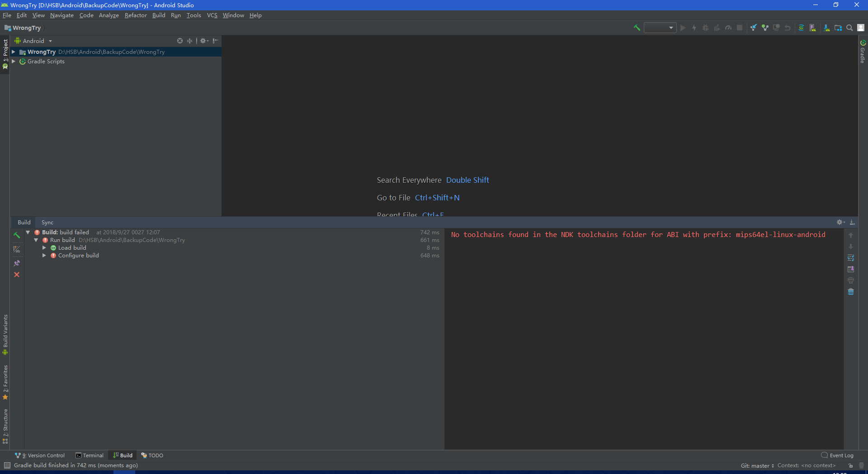Toggle the Build Variants tool window

click(5, 335)
